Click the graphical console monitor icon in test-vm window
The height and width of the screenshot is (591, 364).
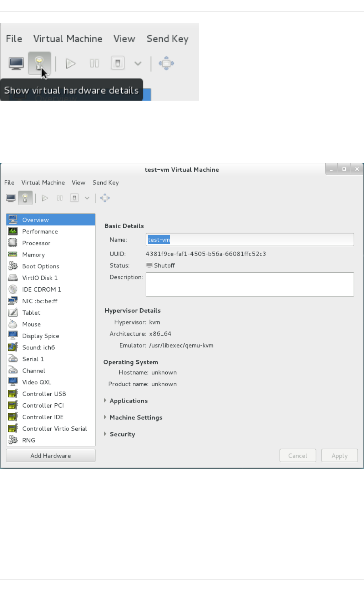click(x=11, y=198)
